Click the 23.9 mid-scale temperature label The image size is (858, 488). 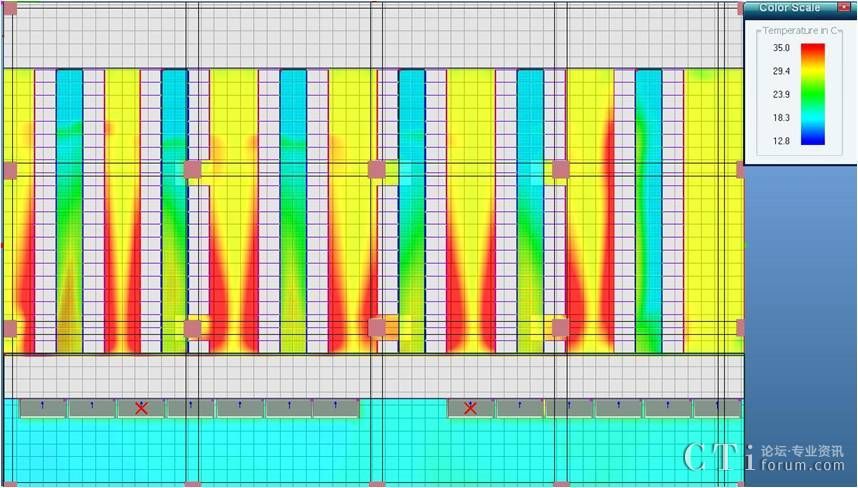click(x=781, y=95)
